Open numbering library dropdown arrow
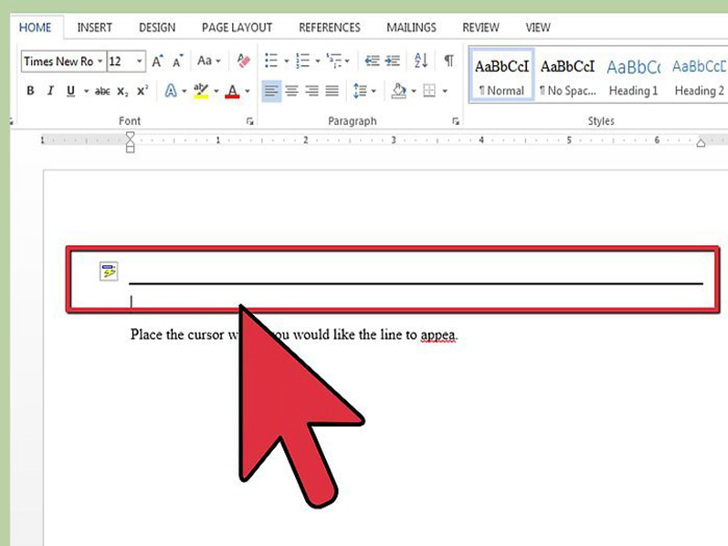The image size is (728, 546). tap(318, 61)
